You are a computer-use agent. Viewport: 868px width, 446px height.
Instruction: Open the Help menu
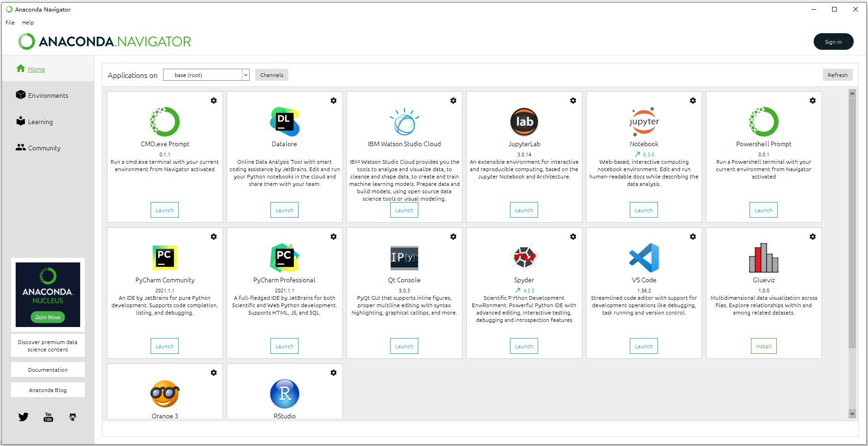coord(28,23)
